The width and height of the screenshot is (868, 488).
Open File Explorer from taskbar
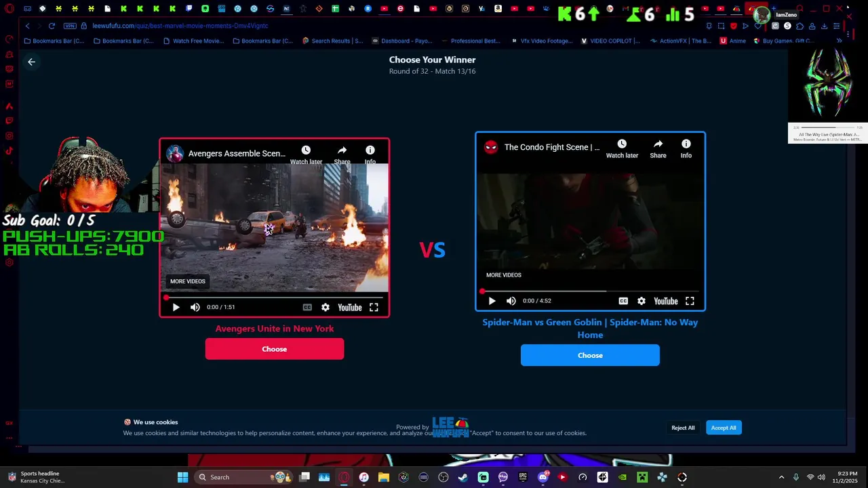coord(384,477)
